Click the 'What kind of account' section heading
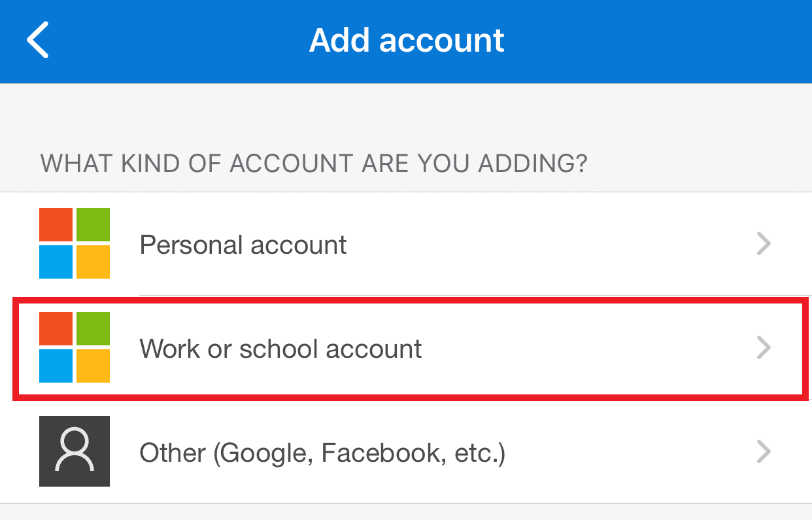Viewport: 812px width, 520px height. tap(314, 164)
